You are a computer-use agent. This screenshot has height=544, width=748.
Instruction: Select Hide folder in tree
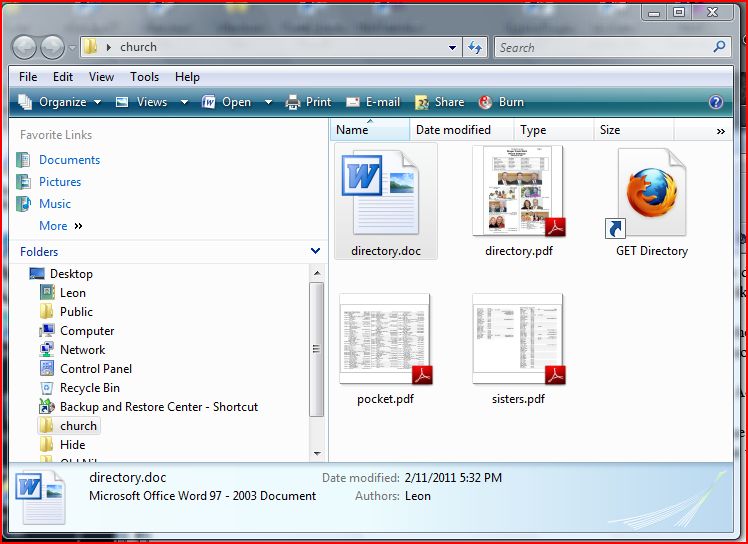coord(73,445)
